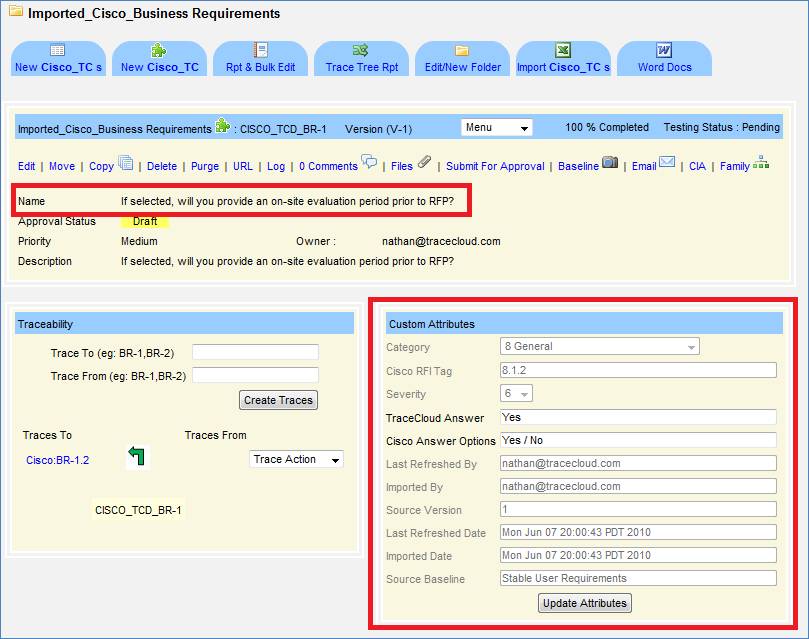Open the Rpt & Bulk Edit tab
The height and width of the screenshot is (639, 809).
coord(260,59)
